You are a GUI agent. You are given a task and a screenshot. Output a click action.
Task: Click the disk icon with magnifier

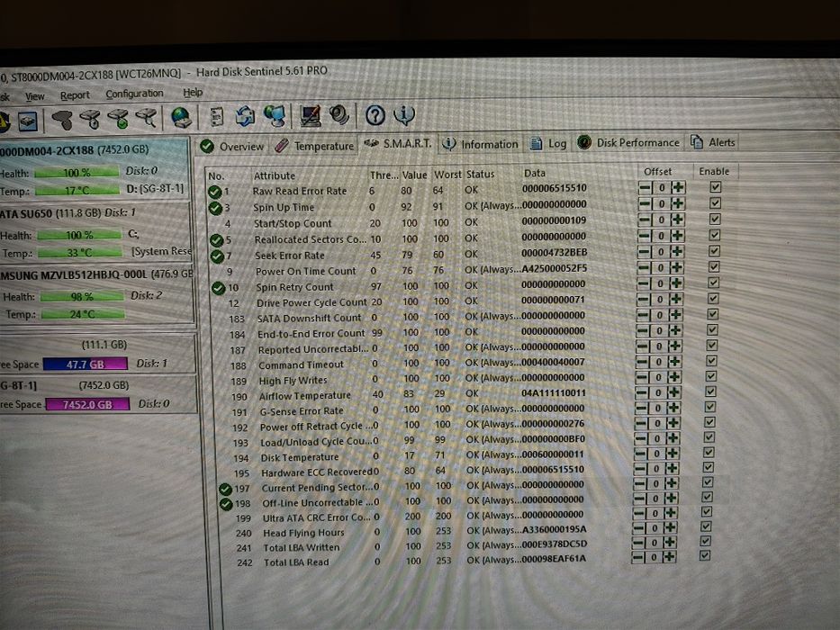pyautogui.click(x=146, y=118)
